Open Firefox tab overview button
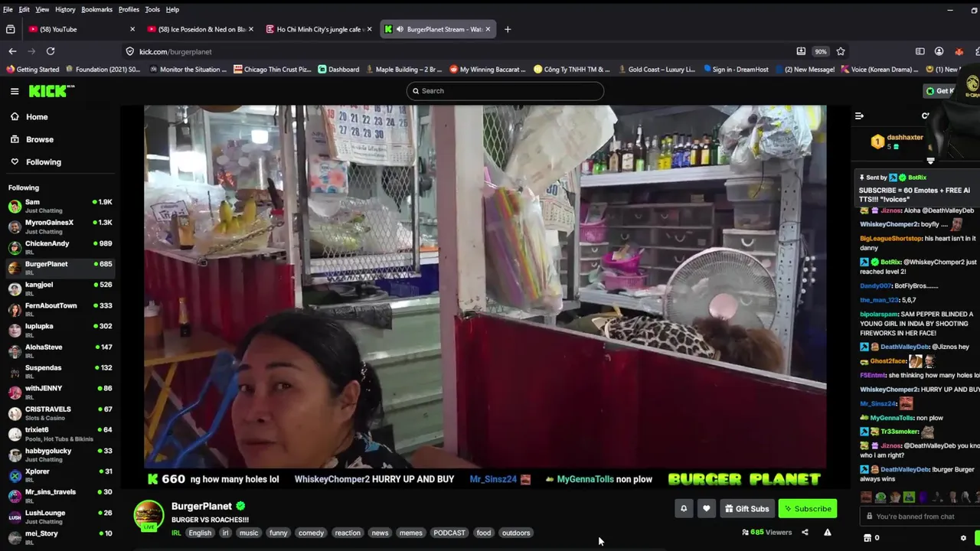The height and width of the screenshot is (551, 980). pos(10,29)
